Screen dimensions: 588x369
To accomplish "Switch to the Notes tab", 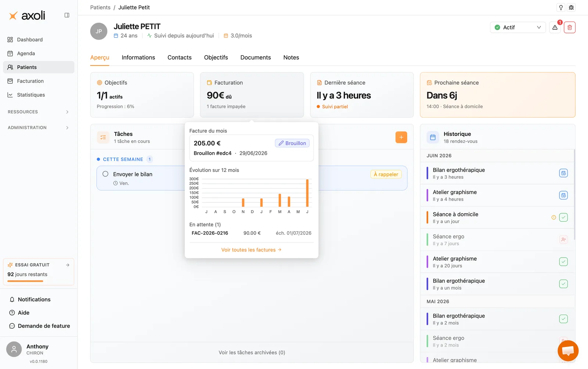I will (x=291, y=57).
